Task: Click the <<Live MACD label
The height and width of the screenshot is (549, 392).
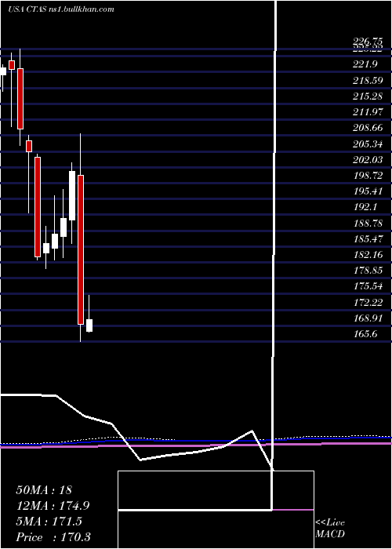Action: pyautogui.click(x=330, y=529)
